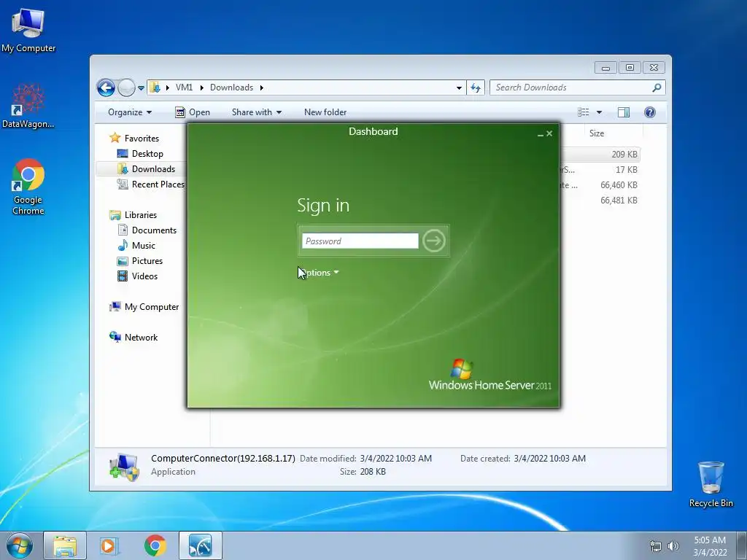Open address bar history dropdown
747x560 pixels.
click(459, 87)
